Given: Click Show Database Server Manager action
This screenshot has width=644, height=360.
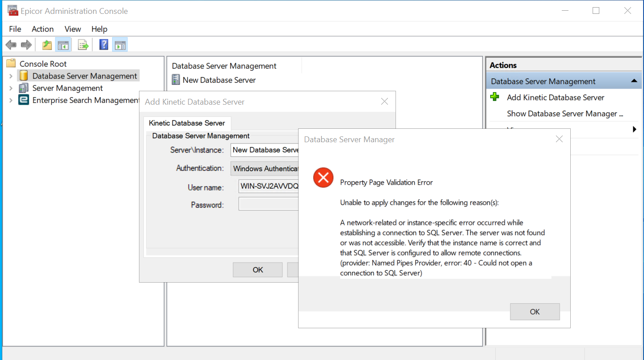Looking at the screenshot, I should (x=565, y=114).
